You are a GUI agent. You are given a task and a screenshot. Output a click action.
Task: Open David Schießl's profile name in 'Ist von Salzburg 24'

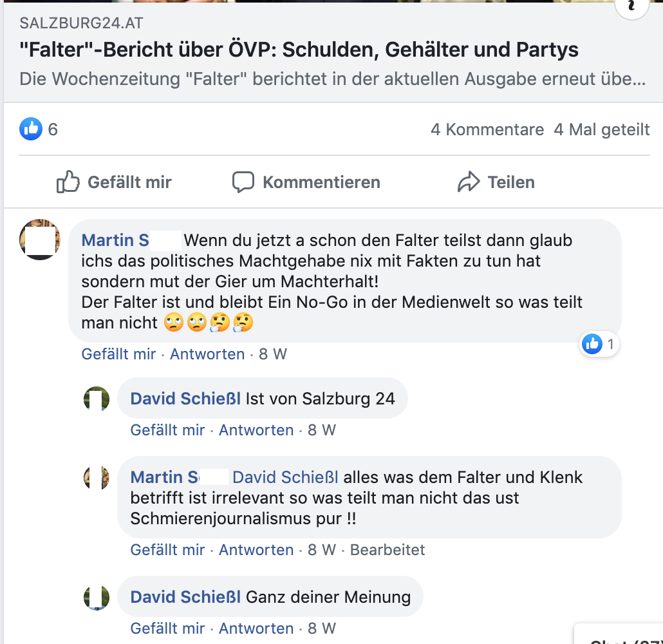[185, 399]
